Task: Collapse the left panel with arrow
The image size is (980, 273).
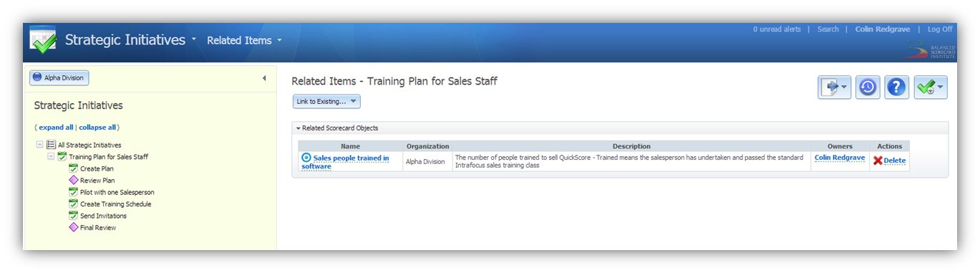Action: pos(263,78)
